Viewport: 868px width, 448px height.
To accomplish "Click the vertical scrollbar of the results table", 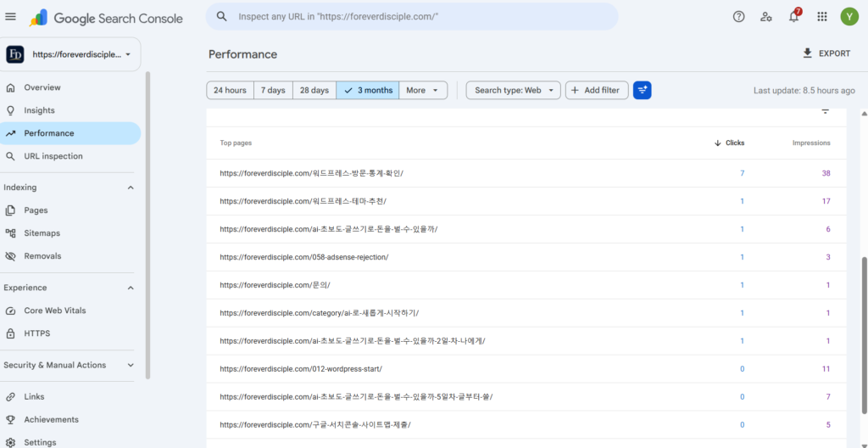I will tap(864, 335).
